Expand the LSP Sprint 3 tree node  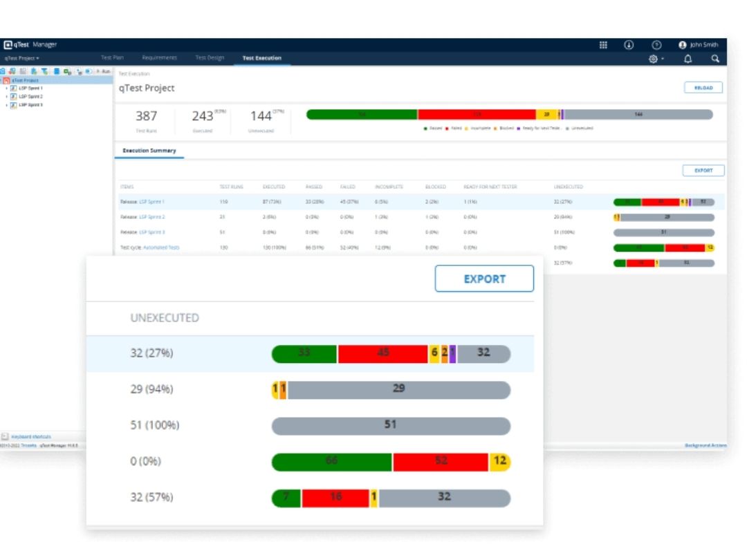tap(6, 105)
